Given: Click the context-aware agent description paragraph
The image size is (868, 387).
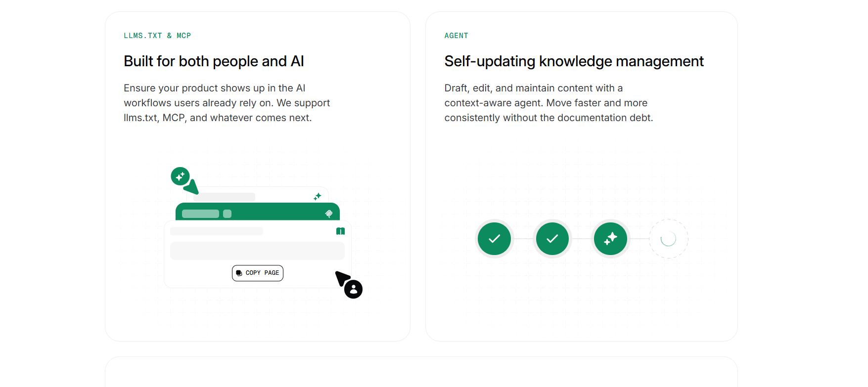Looking at the screenshot, I should pyautogui.click(x=548, y=103).
